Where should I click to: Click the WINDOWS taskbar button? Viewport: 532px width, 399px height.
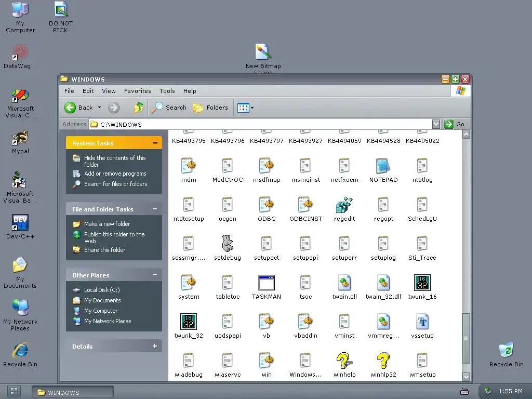[73, 392]
